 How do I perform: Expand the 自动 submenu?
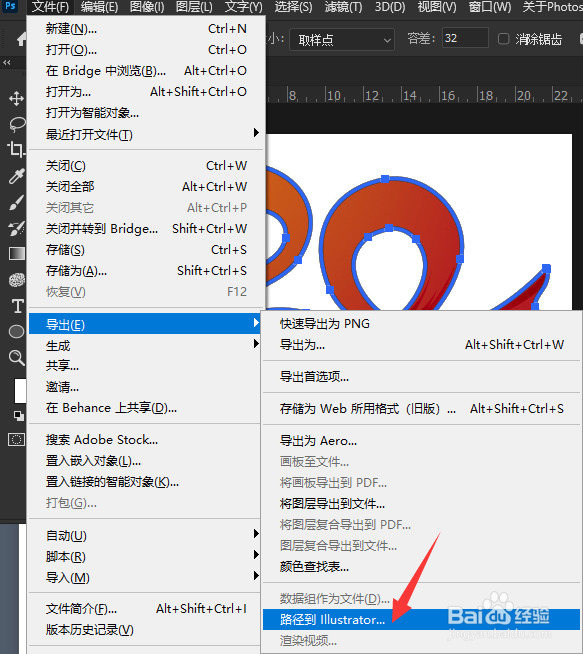(146, 535)
